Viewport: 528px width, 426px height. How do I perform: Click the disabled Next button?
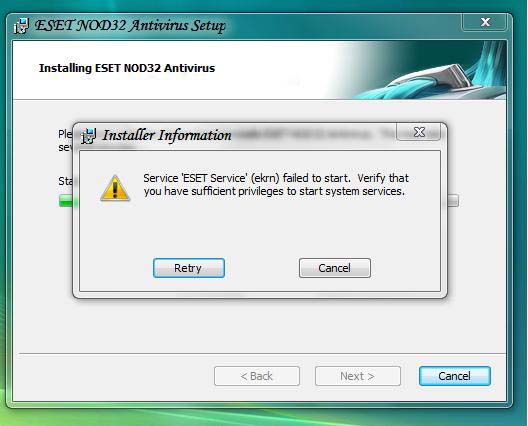pyautogui.click(x=358, y=376)
